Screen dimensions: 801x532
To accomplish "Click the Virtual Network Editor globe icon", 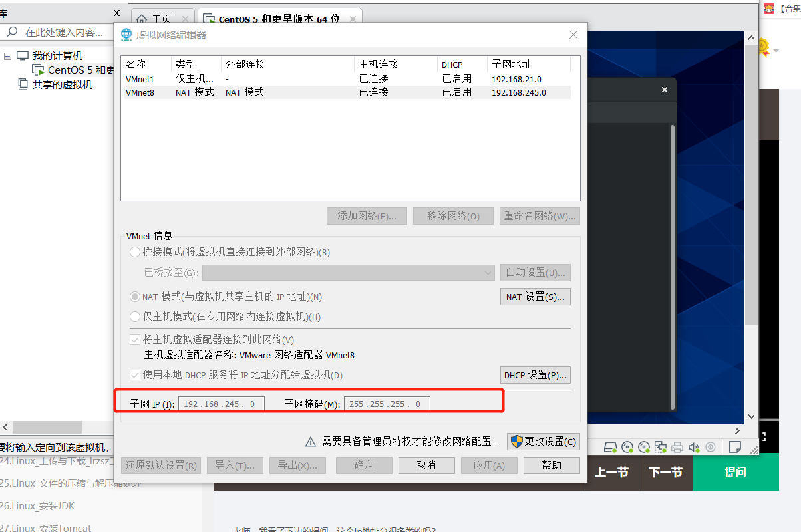I will 126,35.
